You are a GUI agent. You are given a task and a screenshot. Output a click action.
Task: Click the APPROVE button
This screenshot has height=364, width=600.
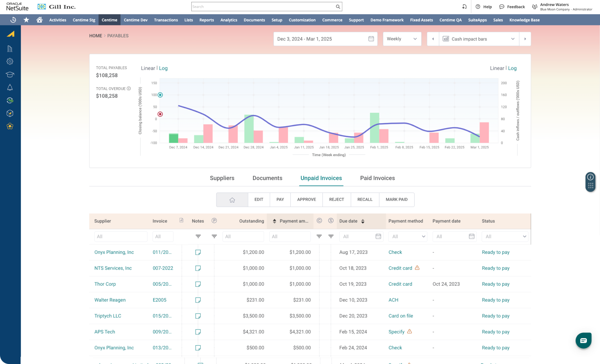(x=306, y=200)
